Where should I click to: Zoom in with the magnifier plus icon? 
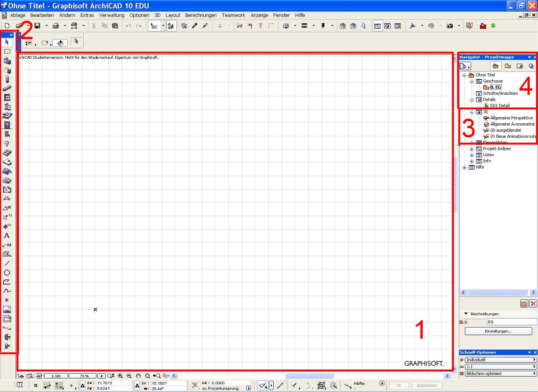point(120,376)
